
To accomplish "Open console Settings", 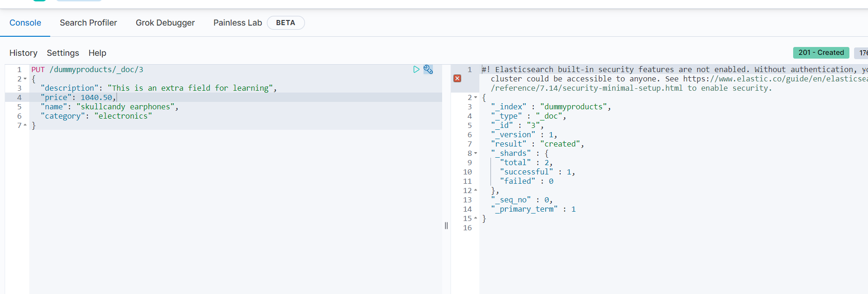I will coord(63,53).
